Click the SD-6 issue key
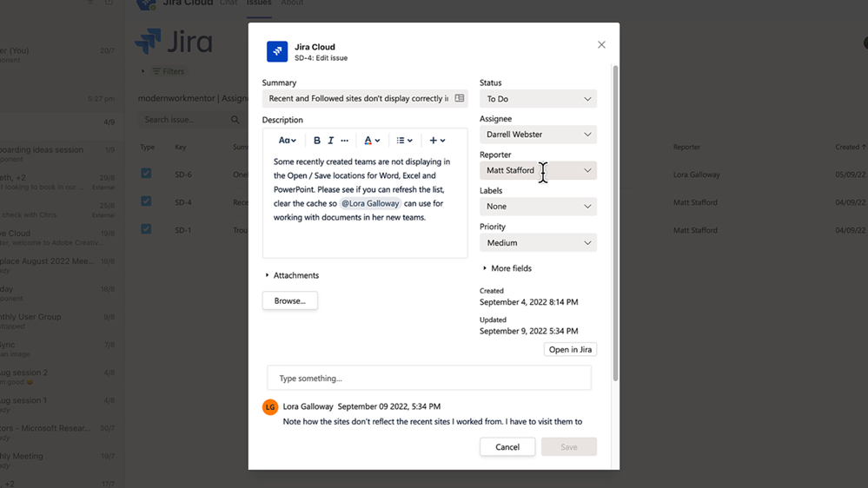 pyautogui.click(x=183, y=175)
